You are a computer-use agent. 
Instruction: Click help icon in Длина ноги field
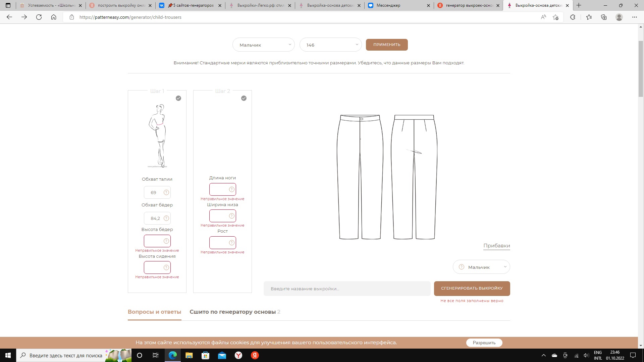tap(231, 189)
